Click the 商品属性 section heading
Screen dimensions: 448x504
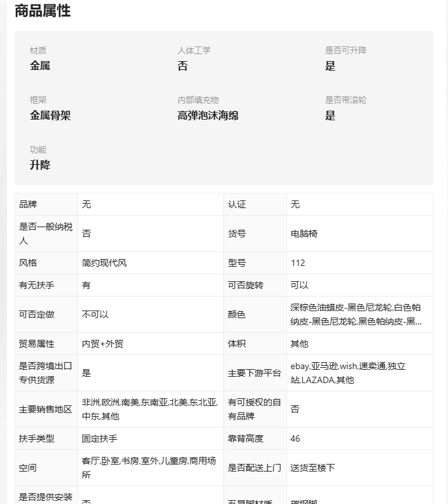(x=43, y=11)
